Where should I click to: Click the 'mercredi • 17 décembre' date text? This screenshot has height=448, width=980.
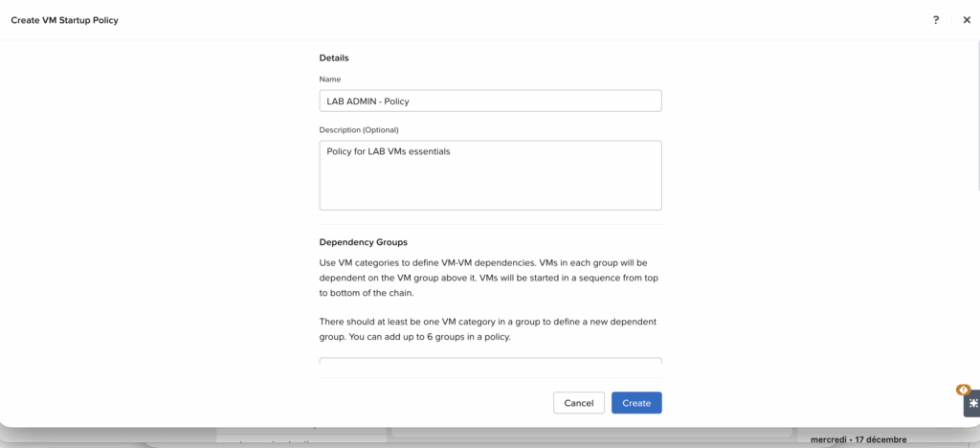[x=857, y=439]
